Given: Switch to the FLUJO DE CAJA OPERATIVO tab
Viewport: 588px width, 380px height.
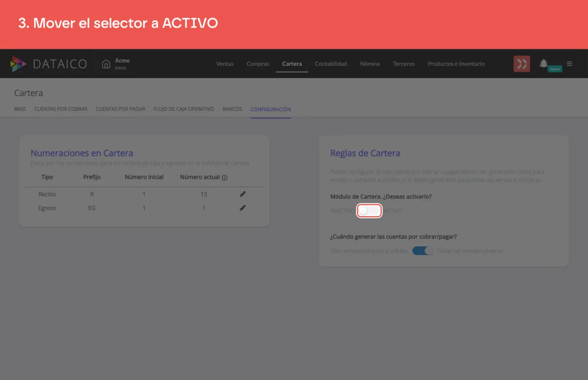Looking at the screenshot, I should [184, 109].
